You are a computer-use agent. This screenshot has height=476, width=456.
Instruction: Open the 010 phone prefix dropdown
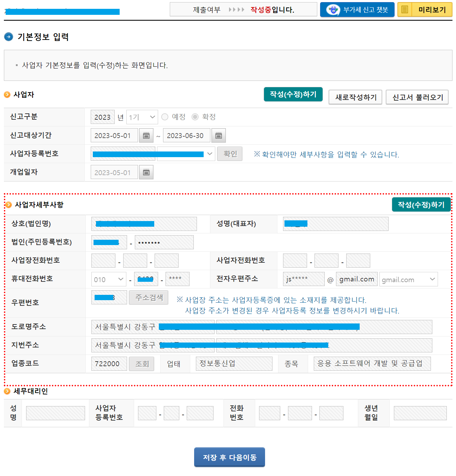[108, 279]
